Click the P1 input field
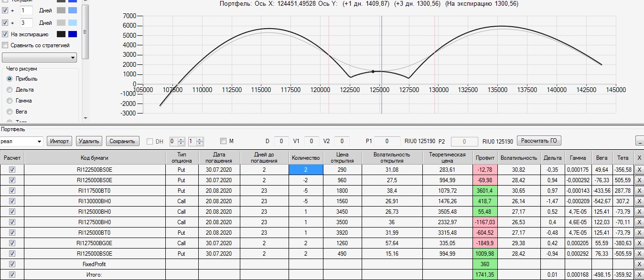This screenshot has height=280, width=644. pos(387,141)
